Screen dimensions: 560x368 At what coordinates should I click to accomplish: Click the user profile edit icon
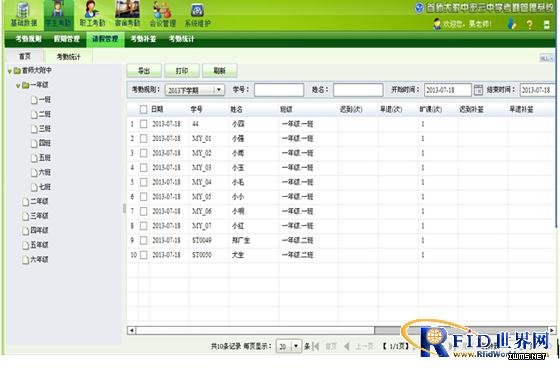[x=512, y=24]
